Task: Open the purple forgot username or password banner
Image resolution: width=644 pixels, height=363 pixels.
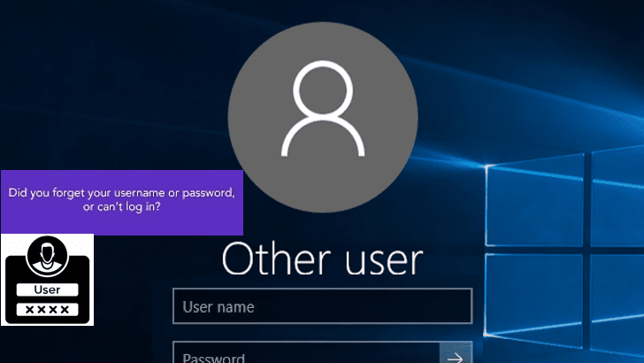Action: [121, 202]
